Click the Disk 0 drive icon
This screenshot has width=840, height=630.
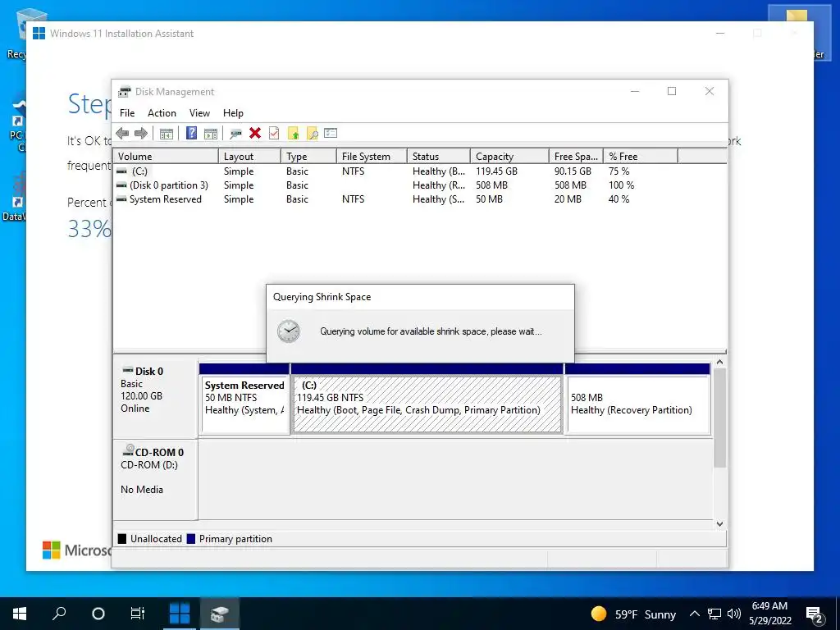[127, 370]
